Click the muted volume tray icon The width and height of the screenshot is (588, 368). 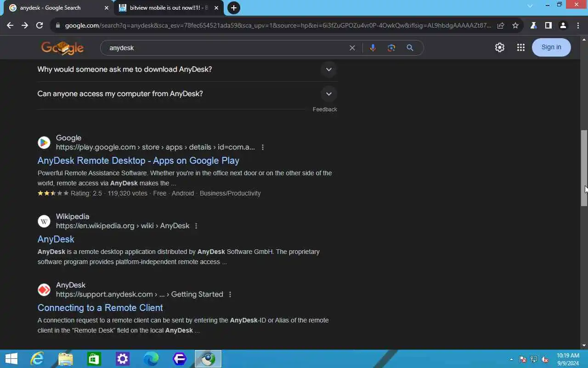point(545,359)
